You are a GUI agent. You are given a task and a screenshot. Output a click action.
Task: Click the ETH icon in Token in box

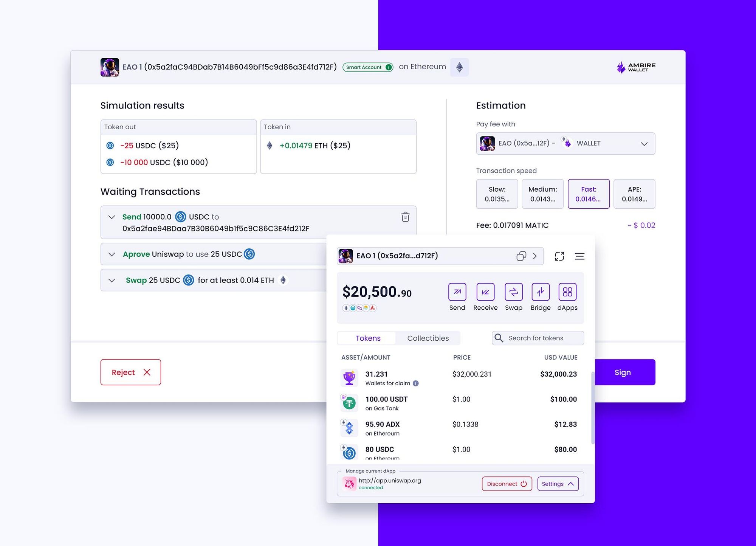click(270, 146)
